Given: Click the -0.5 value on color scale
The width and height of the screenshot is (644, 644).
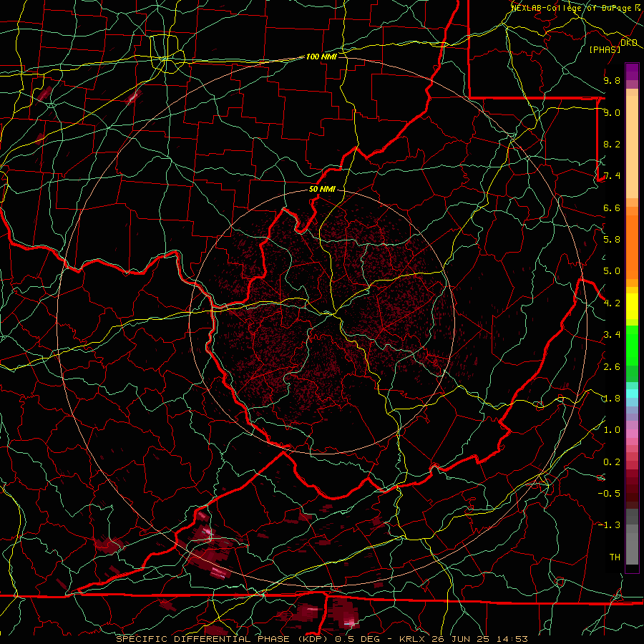Looking at the screenshot, I should pos(609,493).
